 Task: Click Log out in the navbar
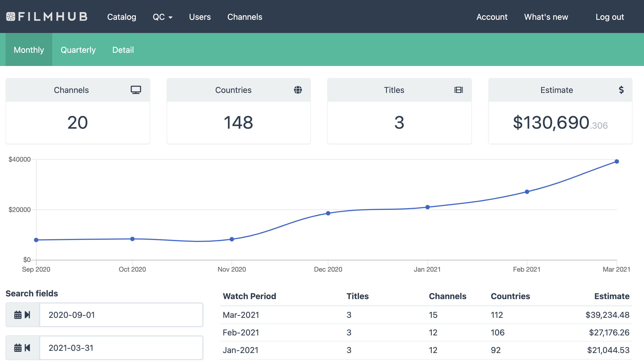coord(610,17)
